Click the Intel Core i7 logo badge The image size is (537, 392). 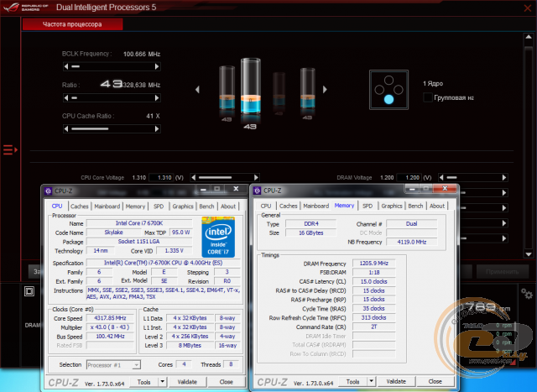[218, 237]
